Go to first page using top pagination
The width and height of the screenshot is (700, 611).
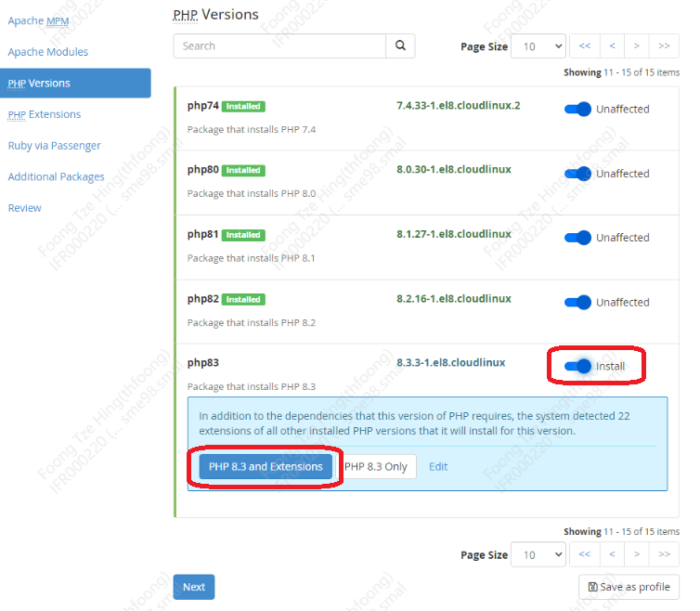coord(584,45)
